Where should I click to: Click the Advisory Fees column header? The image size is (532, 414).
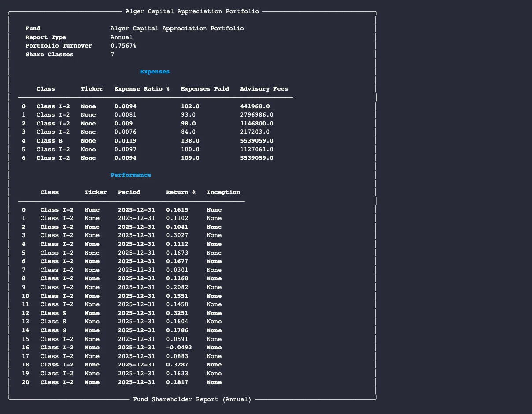pyautogui.click(x=264, y=89)
